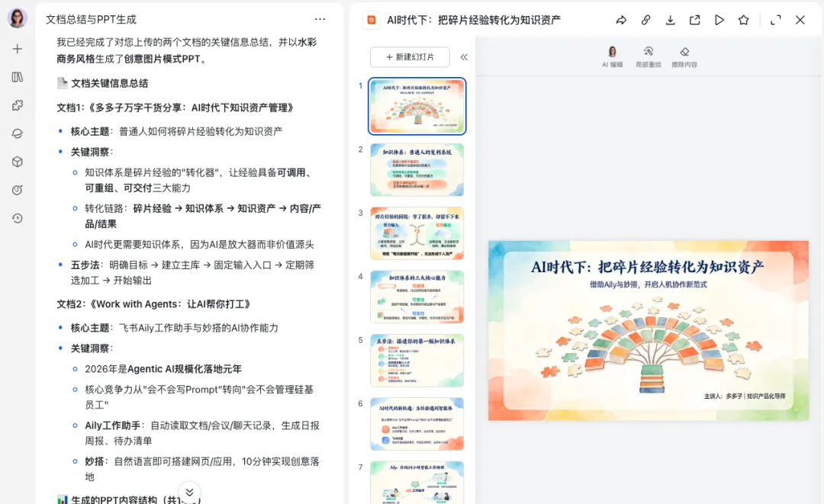Select slide 7 Aily thumbnail

(417, 483)
